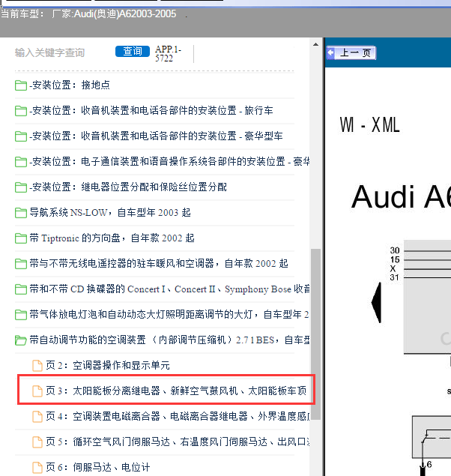Click the APP.1-5722 text
The height and width of the screenshot is (476, 451).
click(168, 53)
